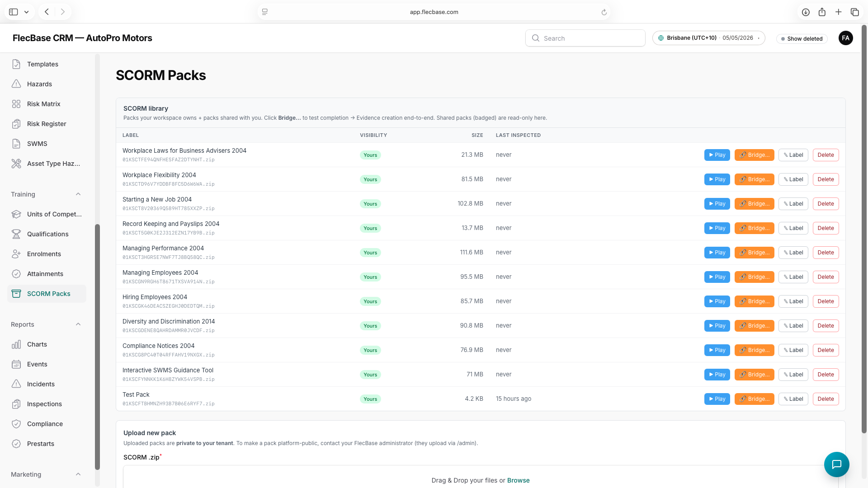Click the sidebar vertical scrollbar

[x=97, y=347]
